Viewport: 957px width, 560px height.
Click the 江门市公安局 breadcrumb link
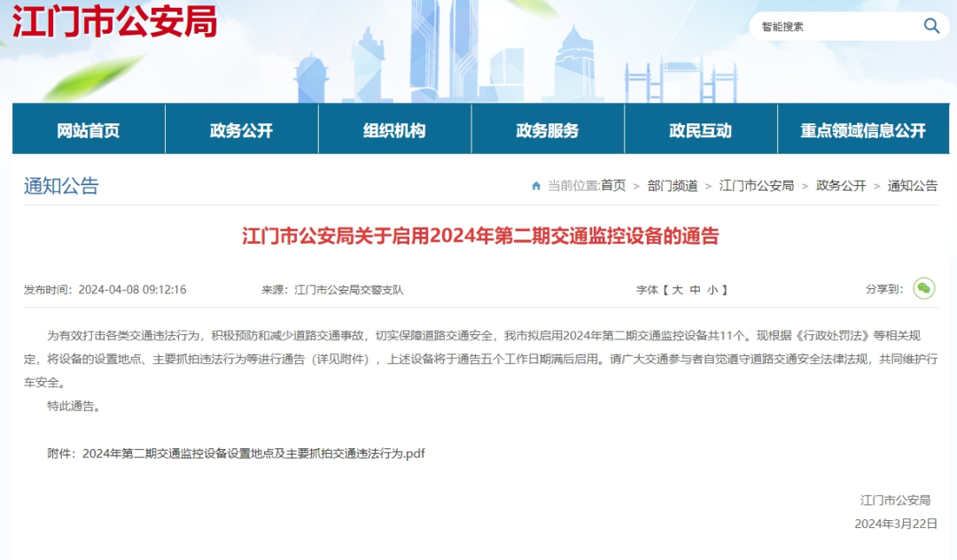tap(757, 186)
